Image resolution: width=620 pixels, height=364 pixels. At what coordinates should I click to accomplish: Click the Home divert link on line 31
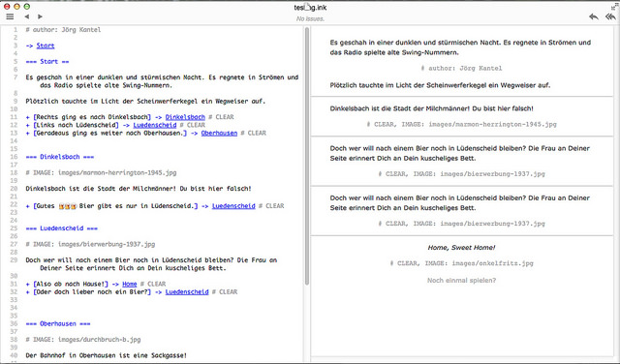click(x=129, y=284)
